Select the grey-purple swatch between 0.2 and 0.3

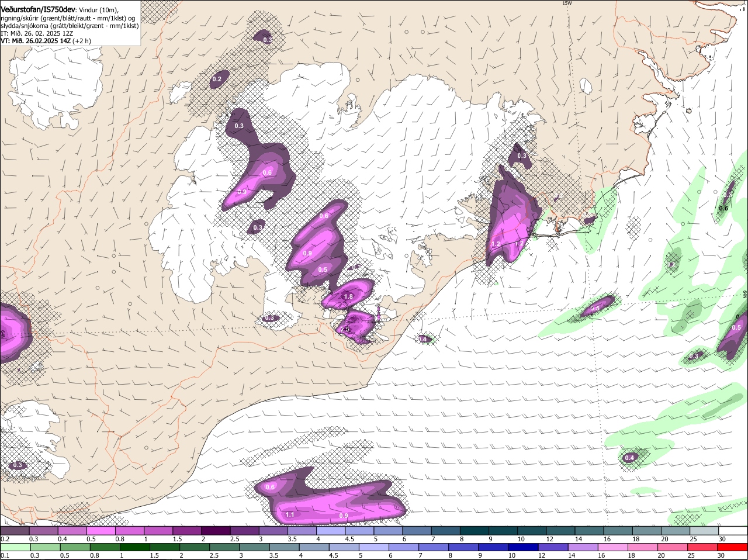pos(15,531)
